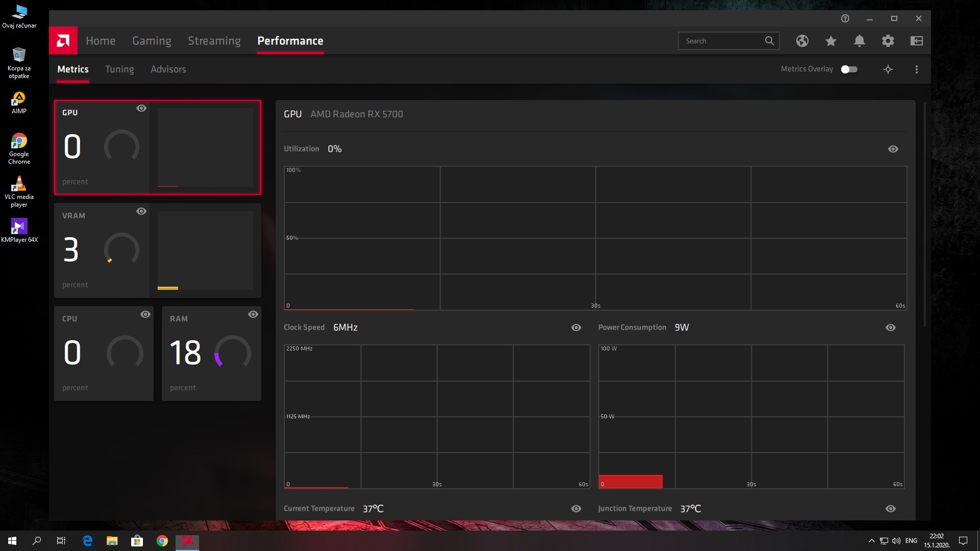Toggle visibility eye for Power Consumption
This screenshot has width=980, height=551.
[x=890, y=328]
